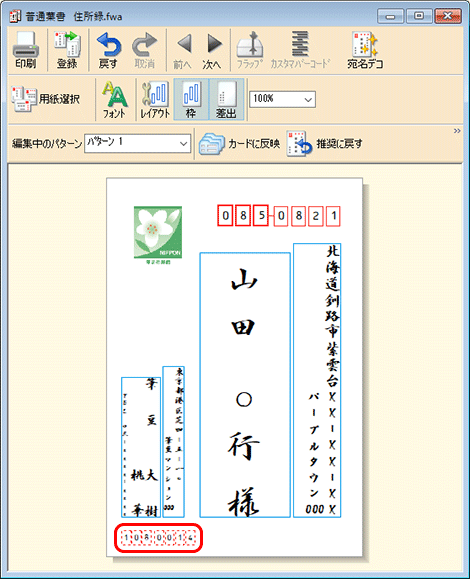
Task: Open 用紙選択 paper selection
Action: pyautogui.click(x=45, y=99)
